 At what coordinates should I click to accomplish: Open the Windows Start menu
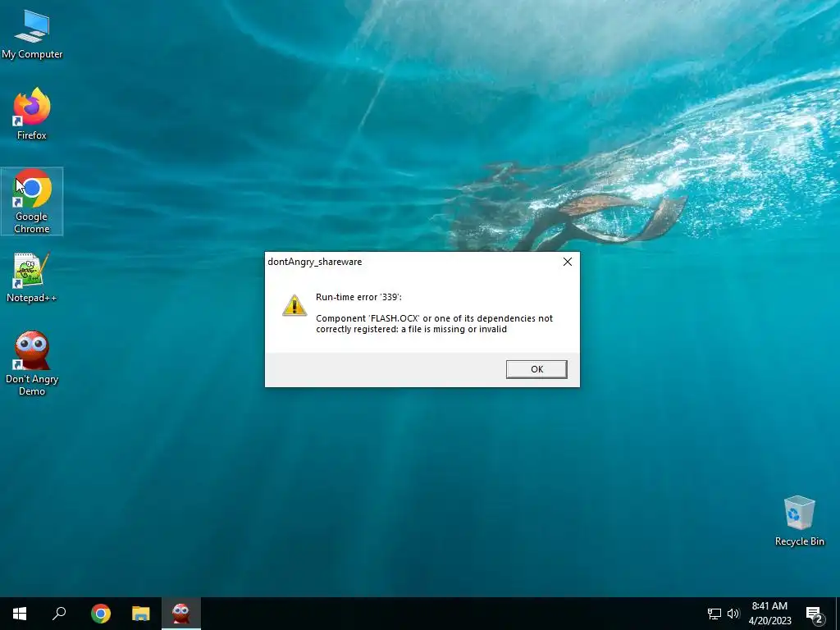pyautogui.click(x=20, y=614)
